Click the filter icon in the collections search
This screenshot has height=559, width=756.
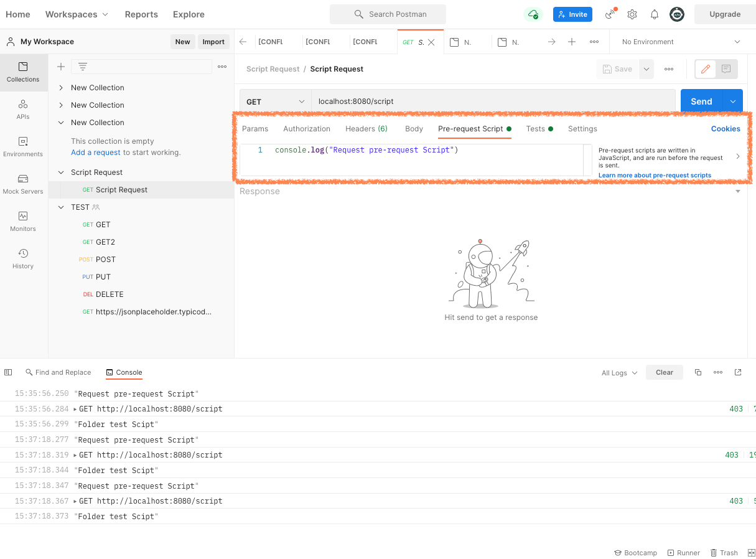82,67
